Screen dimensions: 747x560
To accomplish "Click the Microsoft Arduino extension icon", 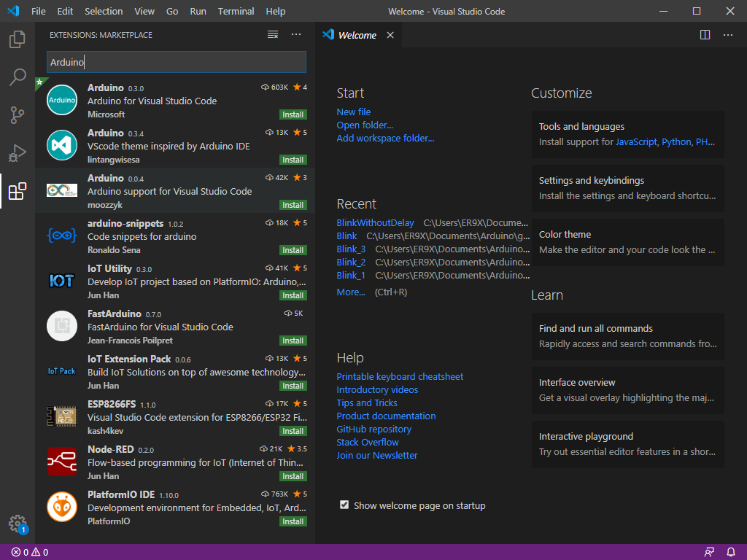I will click(62, 100).
